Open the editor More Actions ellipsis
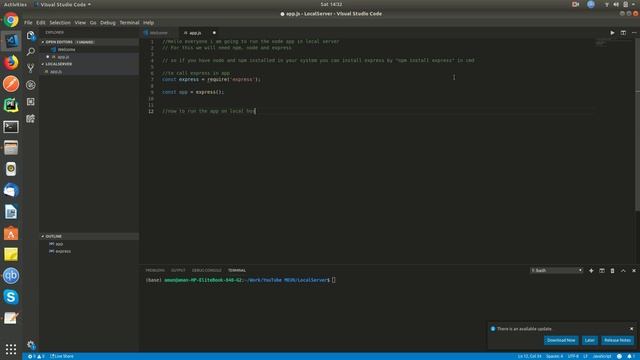The width and height of the screenshot is (640, 360). click(x=634, y=33)
